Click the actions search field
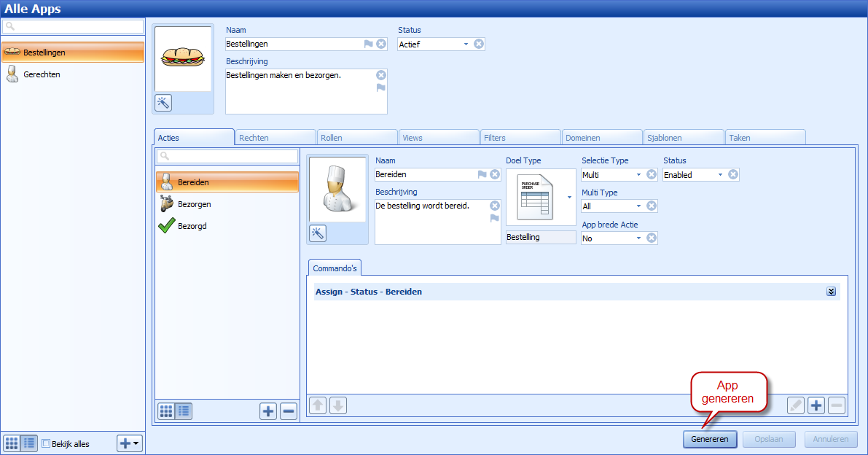868x455 pixels. point(227,156)
